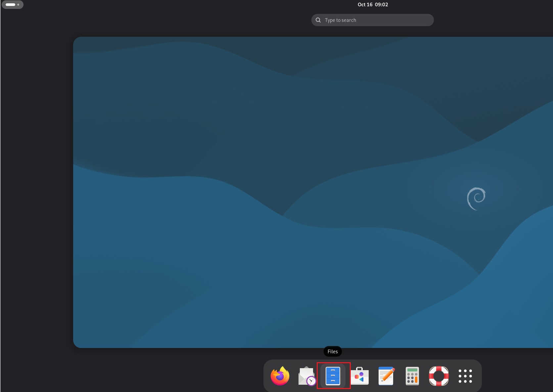
Task: Click the clock badge on the mail icon
Action: [310, 381]
